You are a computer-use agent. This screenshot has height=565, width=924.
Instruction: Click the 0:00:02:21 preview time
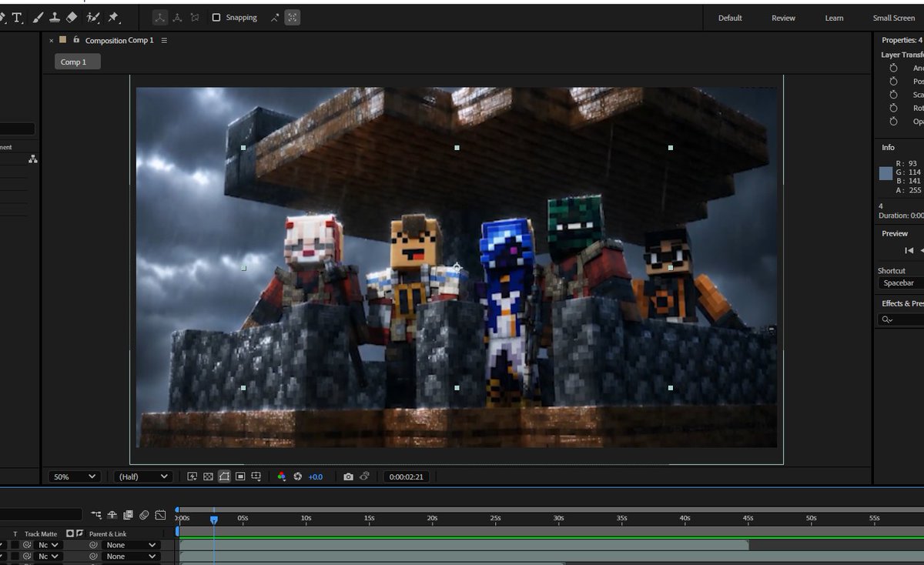coord(406,476)
